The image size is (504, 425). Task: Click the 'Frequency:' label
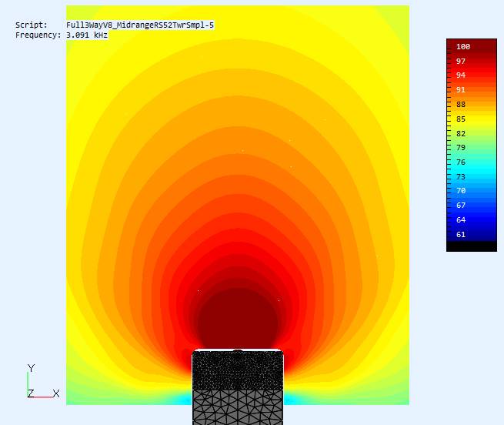(38, 35)
